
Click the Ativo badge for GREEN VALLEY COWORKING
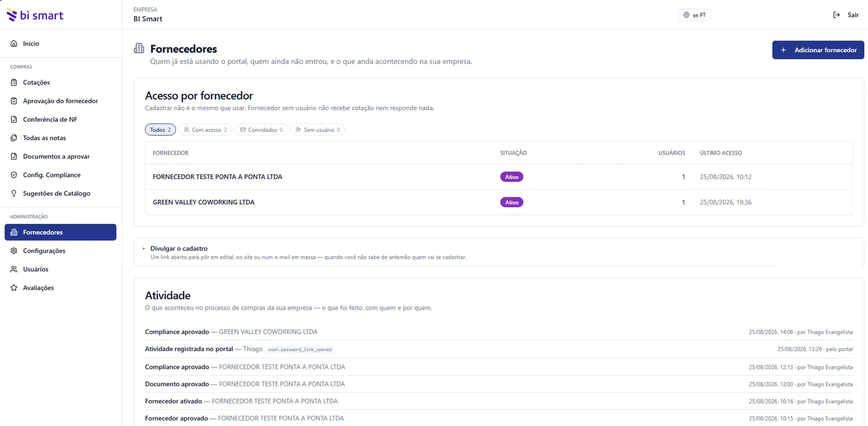point(512,202)
